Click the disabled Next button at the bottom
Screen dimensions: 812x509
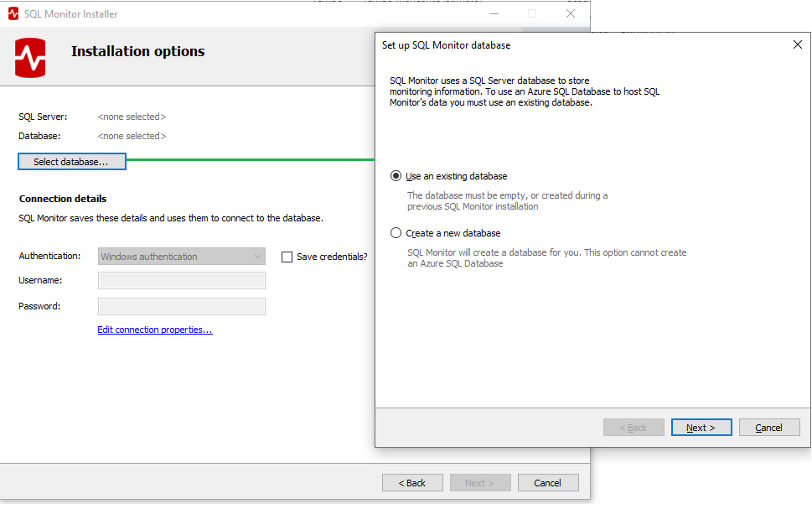pyautogui.click(x=479, y=482)
